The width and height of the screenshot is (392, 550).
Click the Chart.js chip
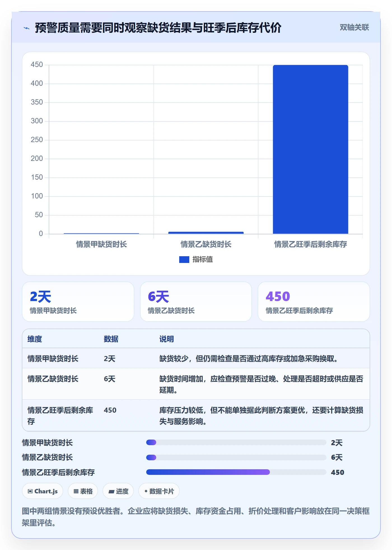point(43,491)
